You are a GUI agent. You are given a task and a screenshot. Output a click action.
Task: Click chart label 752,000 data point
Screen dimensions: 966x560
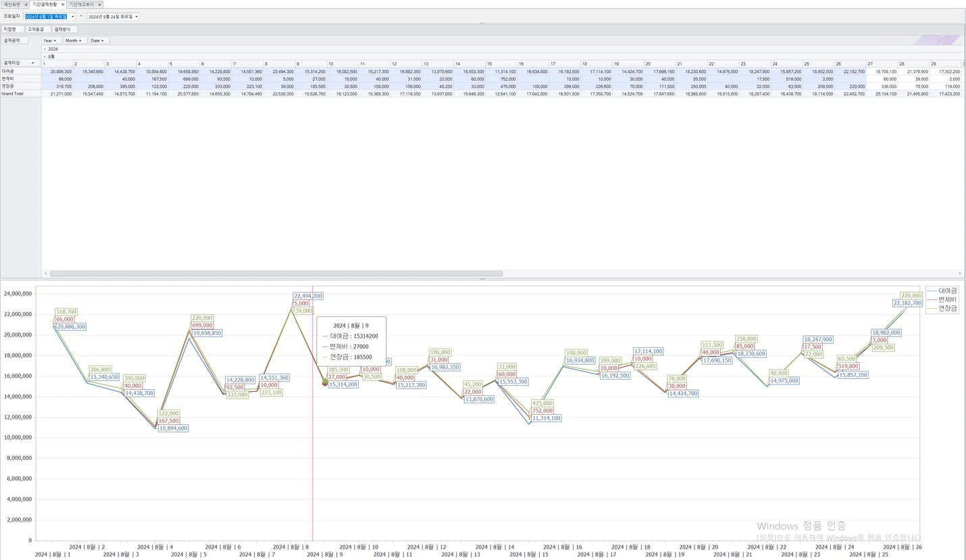tap(542, 411)
